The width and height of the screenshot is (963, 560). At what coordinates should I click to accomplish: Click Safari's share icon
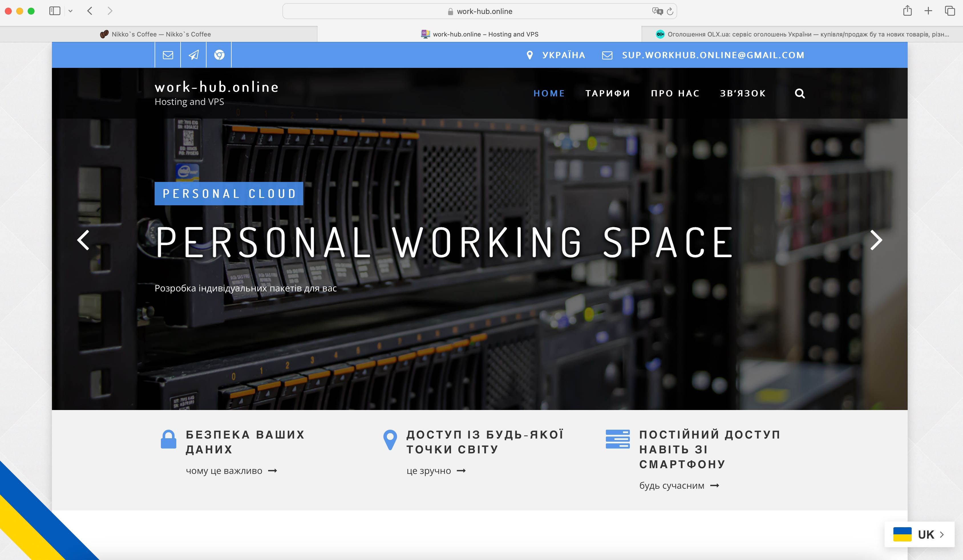click(907, 11)
